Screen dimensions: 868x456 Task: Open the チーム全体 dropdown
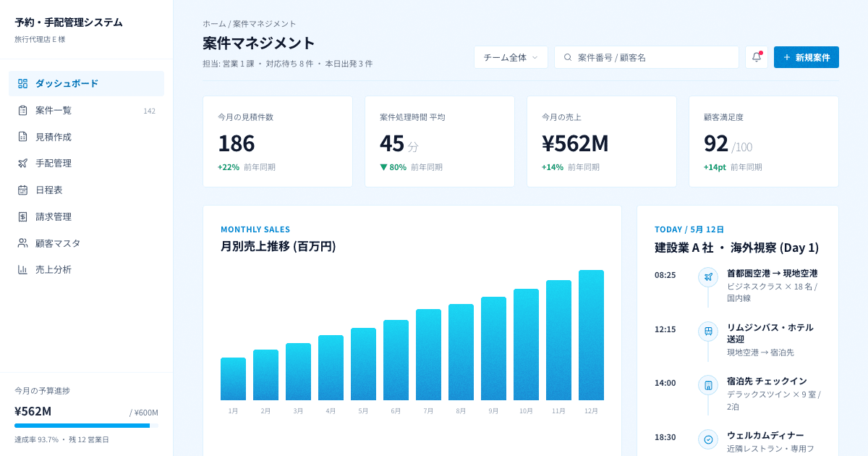(511, 56)
